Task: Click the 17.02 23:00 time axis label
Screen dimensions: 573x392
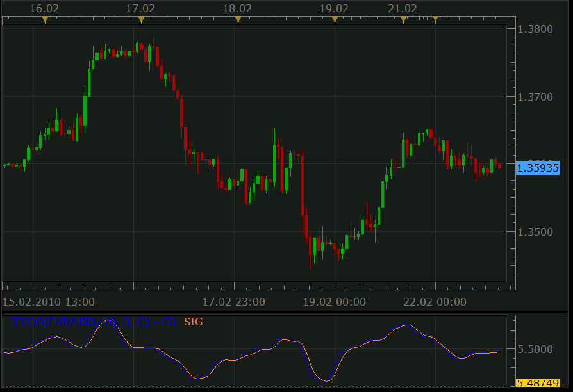Action: pos(234,302)
